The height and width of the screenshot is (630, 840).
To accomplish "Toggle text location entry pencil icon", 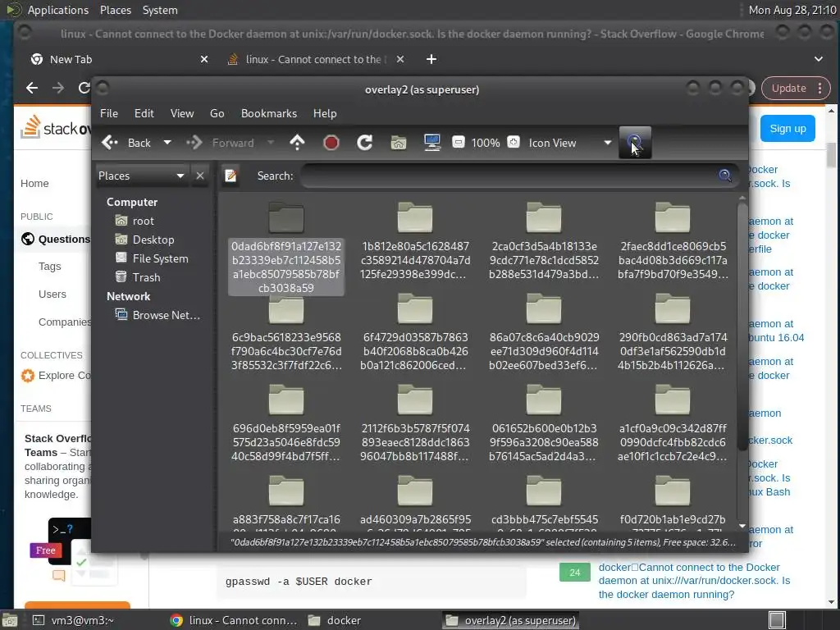I will (x=231, y=176).
